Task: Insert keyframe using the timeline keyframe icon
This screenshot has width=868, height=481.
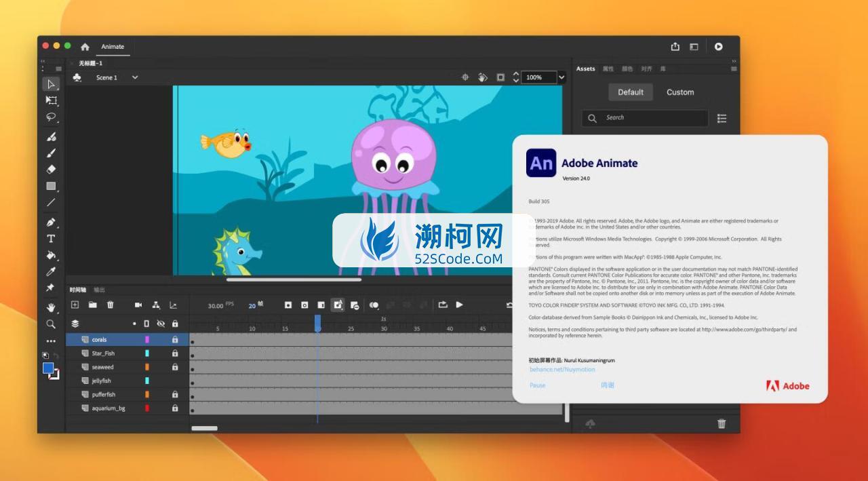Action: click(x=288, y=305)
